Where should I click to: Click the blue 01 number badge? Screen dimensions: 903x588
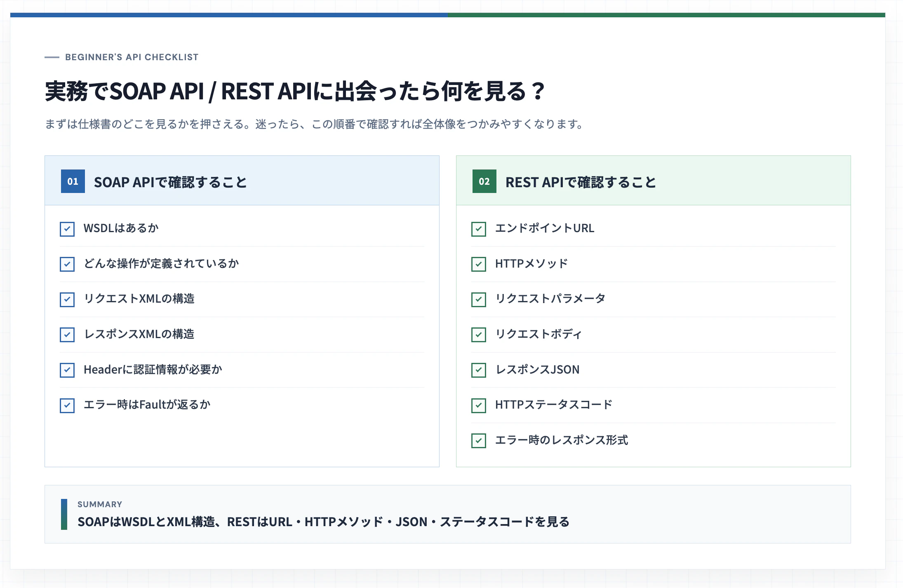(x=73, y=181)
